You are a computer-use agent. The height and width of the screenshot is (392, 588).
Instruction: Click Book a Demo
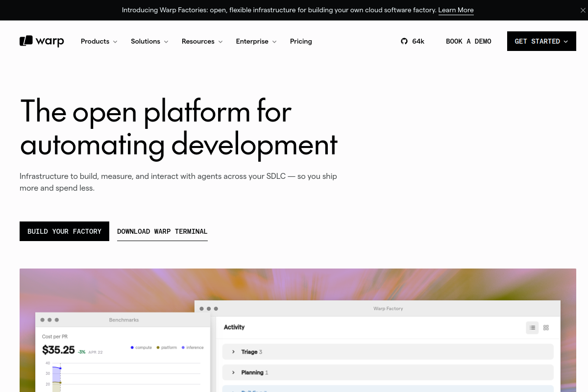click(468, 41)
